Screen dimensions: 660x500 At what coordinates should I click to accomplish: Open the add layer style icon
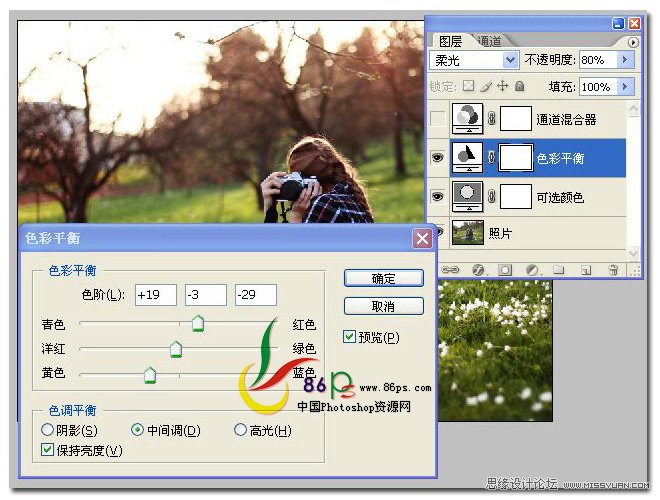click(479, 269)
